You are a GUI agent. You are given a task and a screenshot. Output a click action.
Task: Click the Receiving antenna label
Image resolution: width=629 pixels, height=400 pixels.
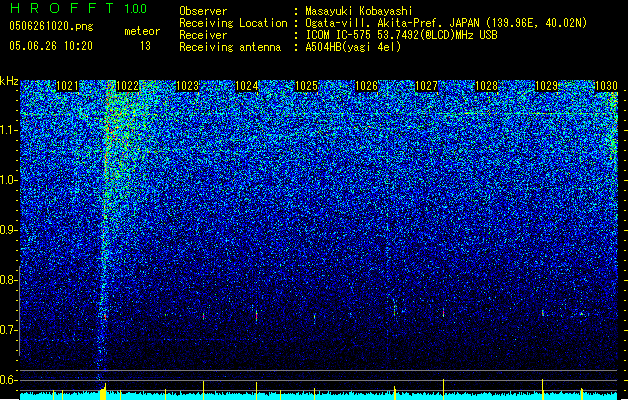230,47
